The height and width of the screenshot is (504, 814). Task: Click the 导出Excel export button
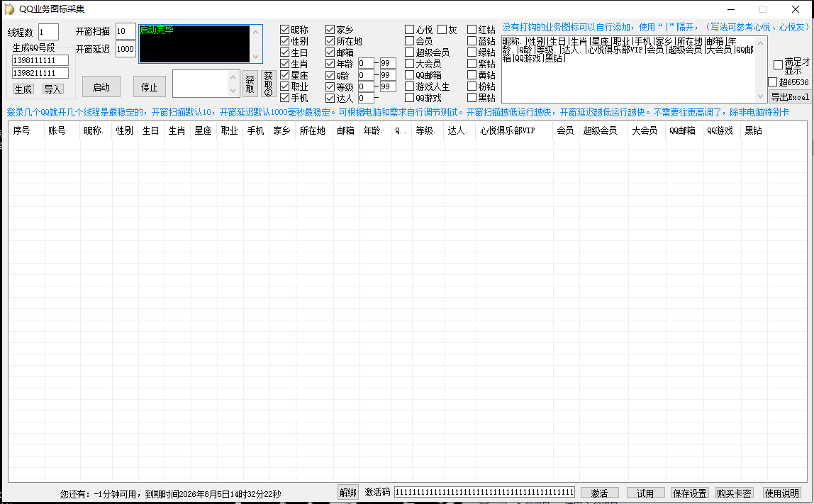790,97
